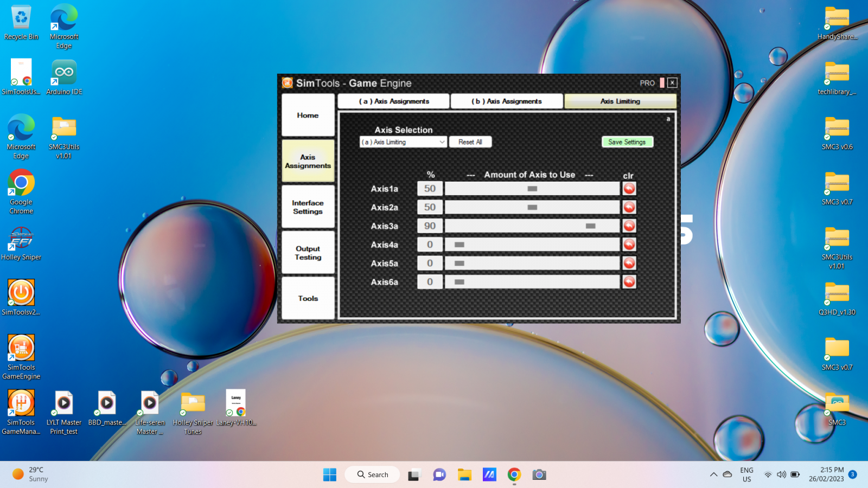Viewport: 868px width, 488px height.
Task: Open the weather widget showing 29°C Sunny
Action: click(31, 474)
